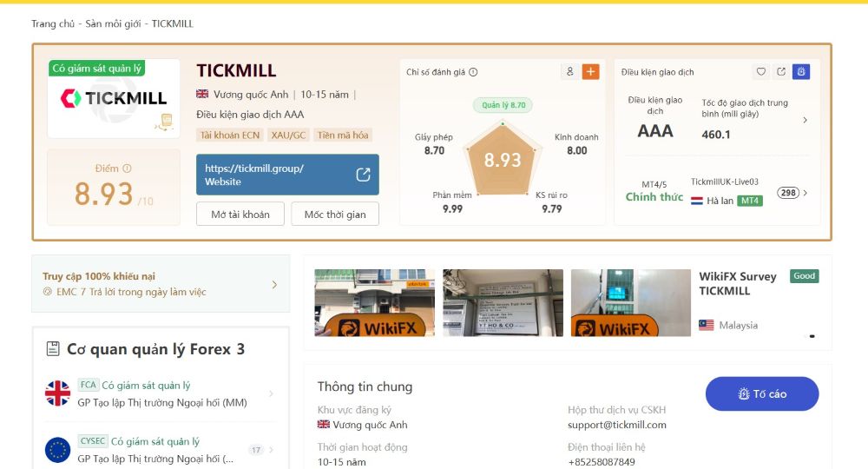Open second survey photo of sign board
The width and height of the screenshot is (868, 469).
click(x=503, y=303)
